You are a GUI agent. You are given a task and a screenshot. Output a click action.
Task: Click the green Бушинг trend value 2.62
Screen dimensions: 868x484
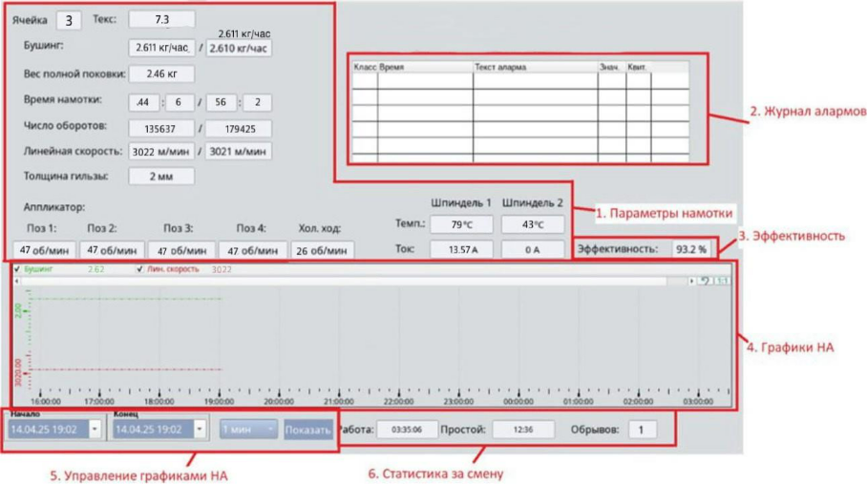(x=95, y=269)
